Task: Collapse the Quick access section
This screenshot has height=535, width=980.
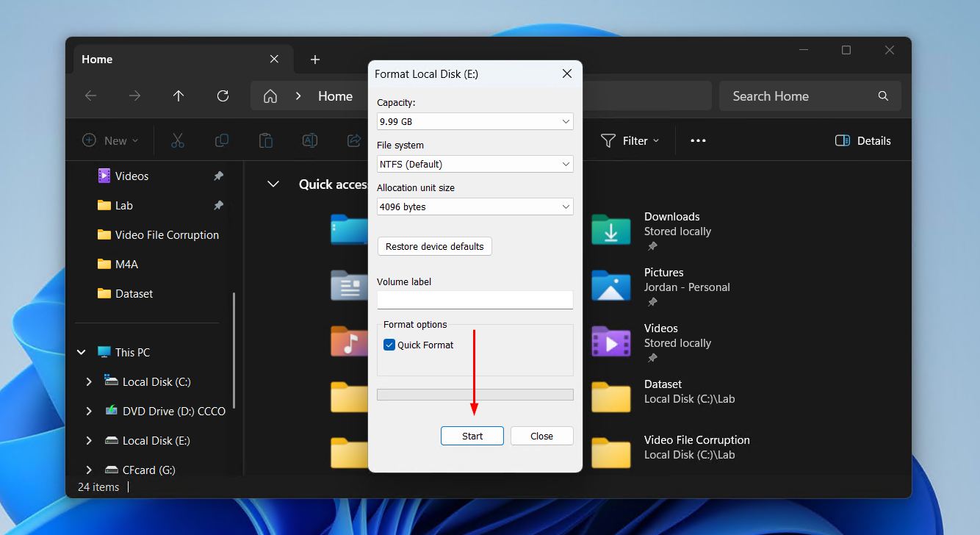Action: tap(273, 184)
